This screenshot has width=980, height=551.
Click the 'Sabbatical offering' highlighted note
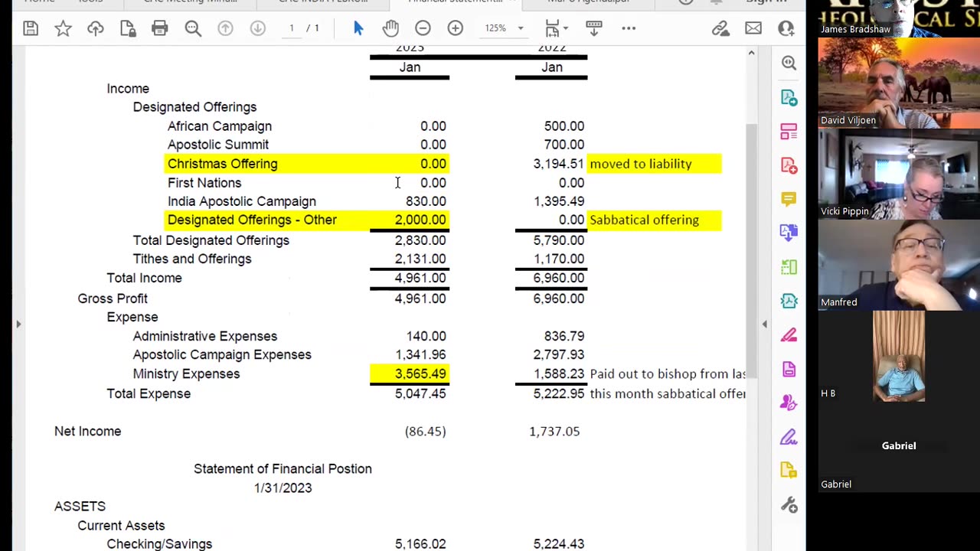tap(645, 220)
